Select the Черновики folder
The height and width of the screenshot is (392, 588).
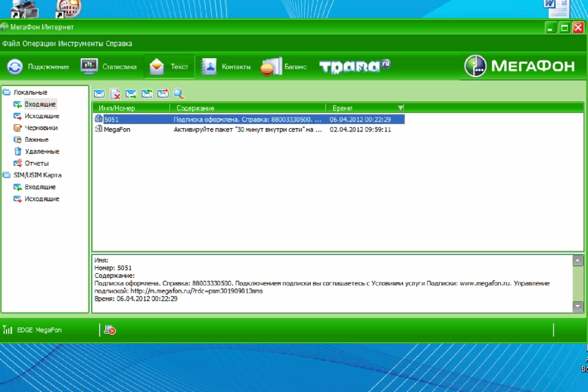point(41,128)
